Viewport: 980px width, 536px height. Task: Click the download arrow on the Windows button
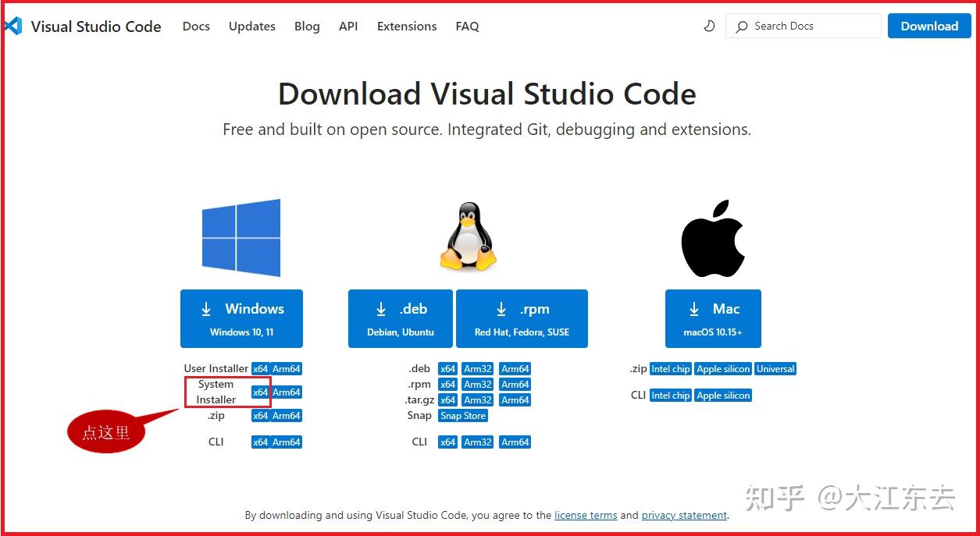[205, 308]
